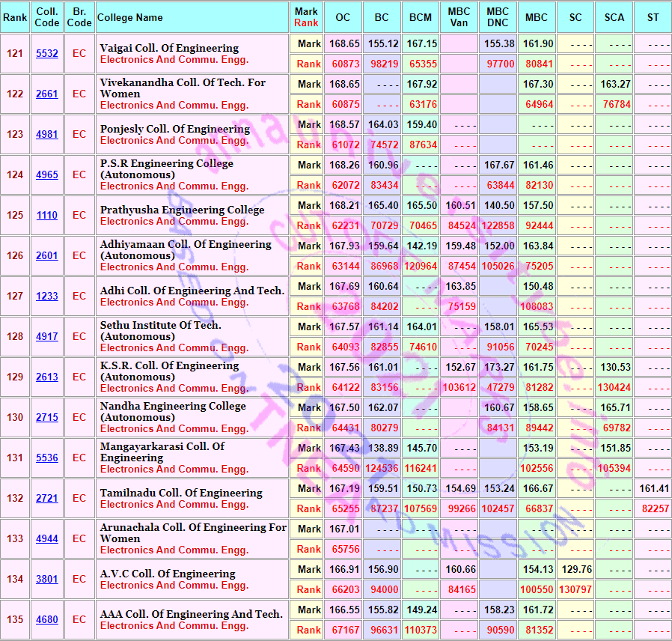Open college code 2601 link
The height and width of the screenshot is (641, 672).
click(x=46, y=255)
